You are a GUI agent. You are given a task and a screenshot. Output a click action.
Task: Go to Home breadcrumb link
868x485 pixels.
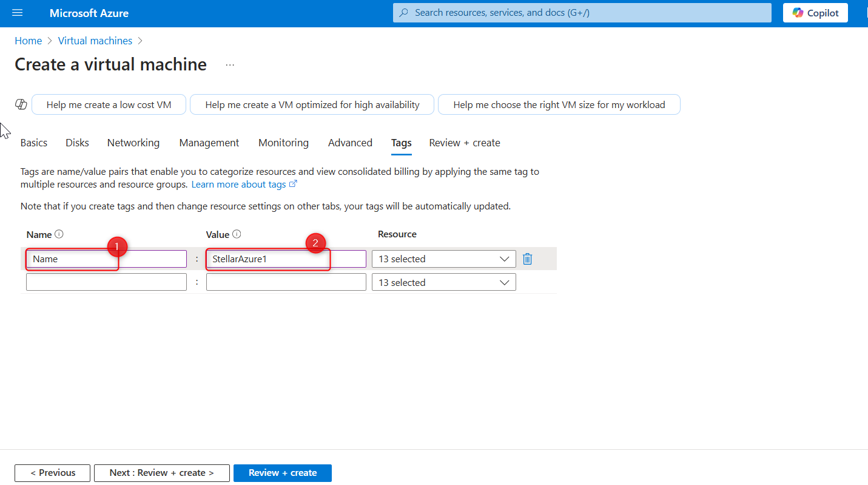pos(29,41)
